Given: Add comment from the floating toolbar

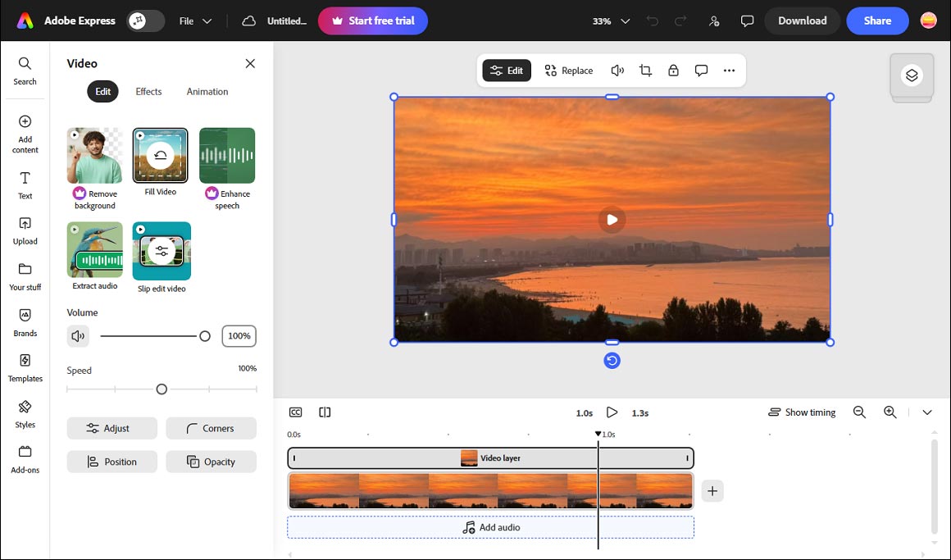Looking at the screenshot, I should point(701,71).
